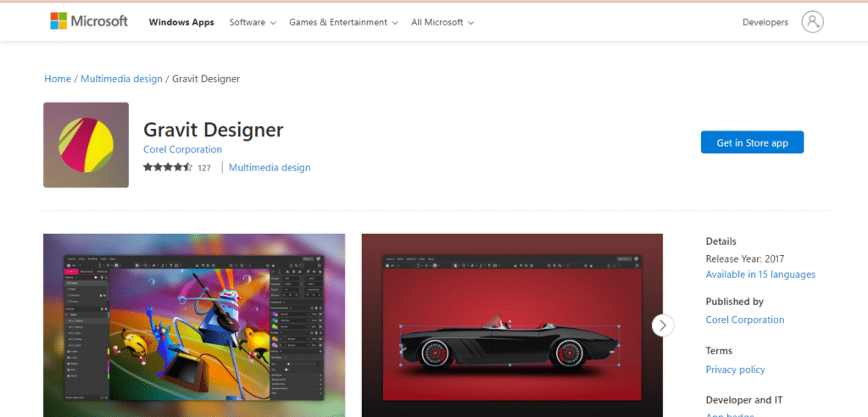The width and height of the screenshot is (868, 417).
Task: Click the 127 ratings count
Action: tap(204, 168)
